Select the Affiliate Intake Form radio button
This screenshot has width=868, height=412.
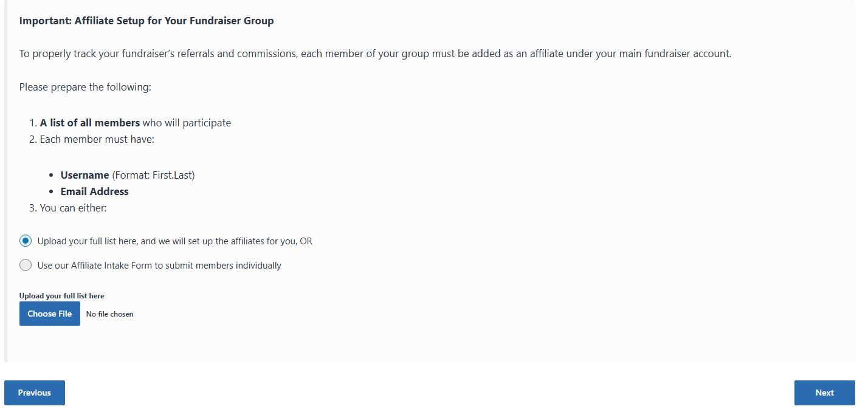(x=26, y=266)
